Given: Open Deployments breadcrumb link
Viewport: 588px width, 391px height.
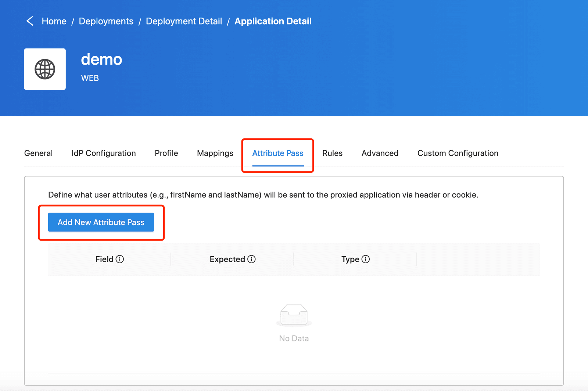Looking at the screenshot, I should pyautogui.click(x=106, y=21).
